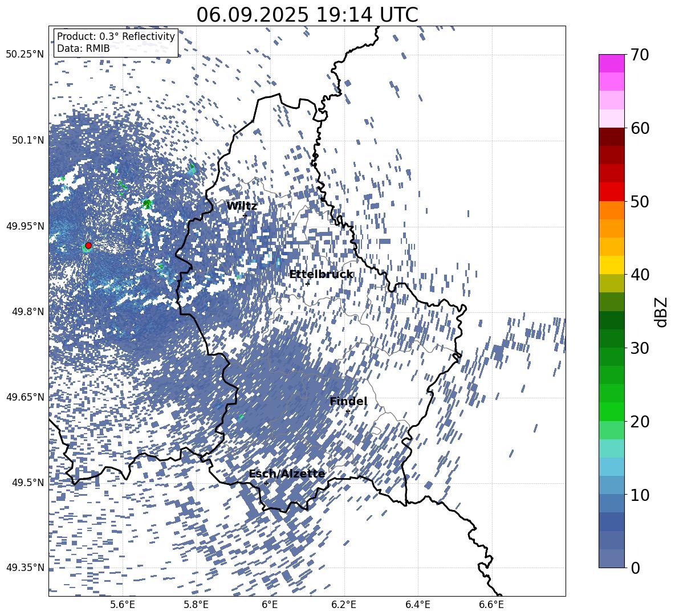Click the Esch/Alzette city label

point(287,474)
